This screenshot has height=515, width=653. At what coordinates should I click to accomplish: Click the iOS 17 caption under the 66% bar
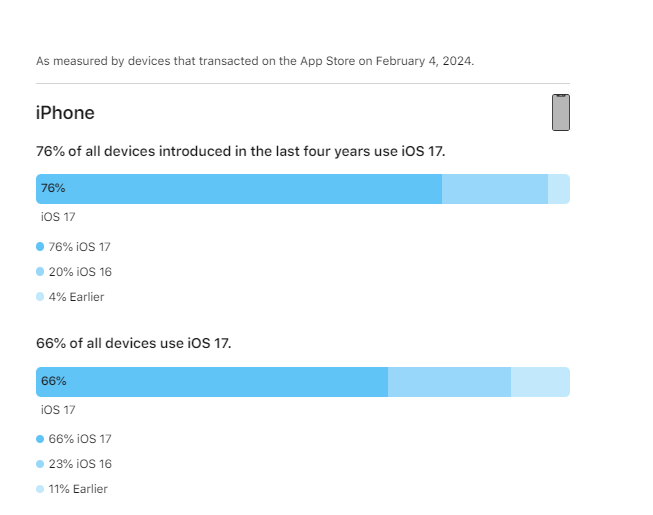click(x=58, y=410)
